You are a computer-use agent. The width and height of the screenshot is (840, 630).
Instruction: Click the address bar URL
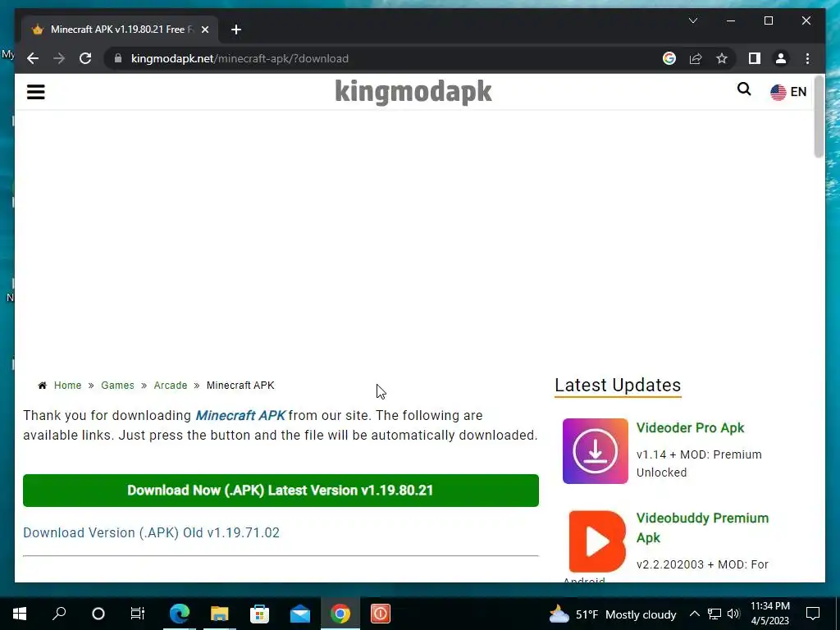[240, 58]
